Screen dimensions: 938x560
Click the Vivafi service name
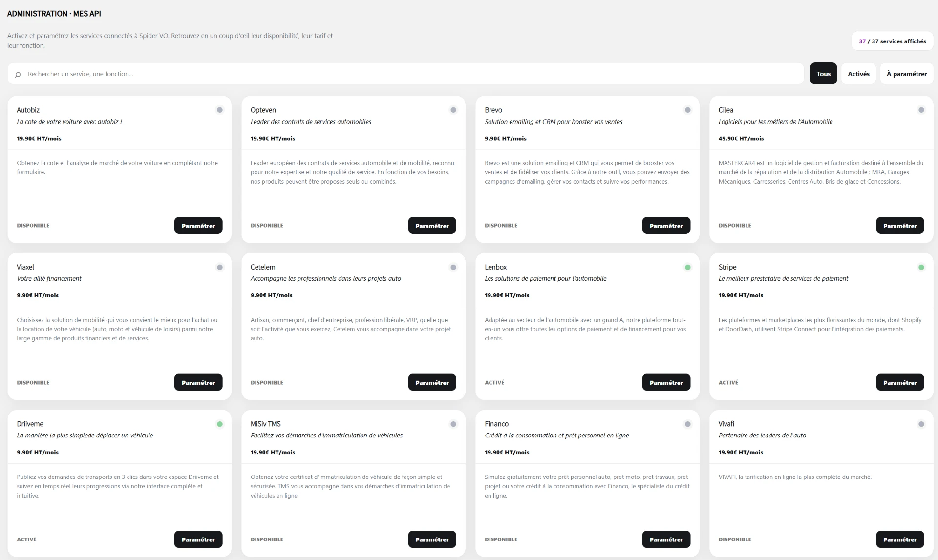[726, 424]
